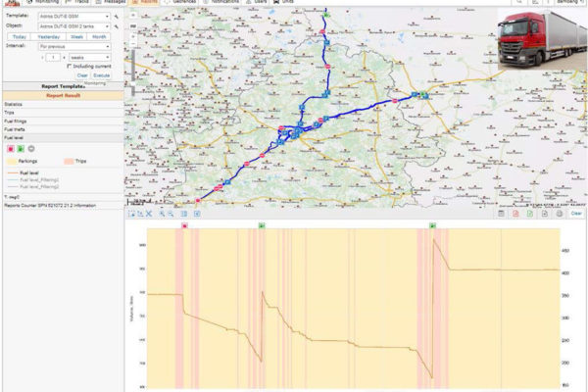Open the Monitoring tab

click(43, 2)
